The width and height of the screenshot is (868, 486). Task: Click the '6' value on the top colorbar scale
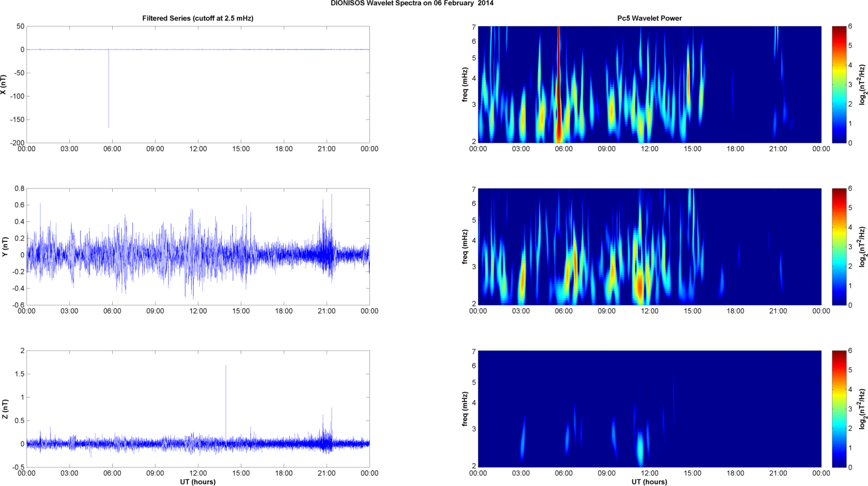pyautogui.click(x=850, y=26)
